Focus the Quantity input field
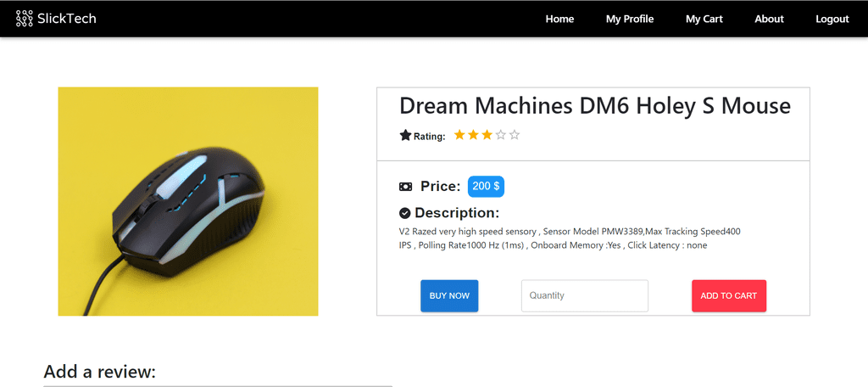The height and width of the screenshot is (387, 868). point(585,295)
